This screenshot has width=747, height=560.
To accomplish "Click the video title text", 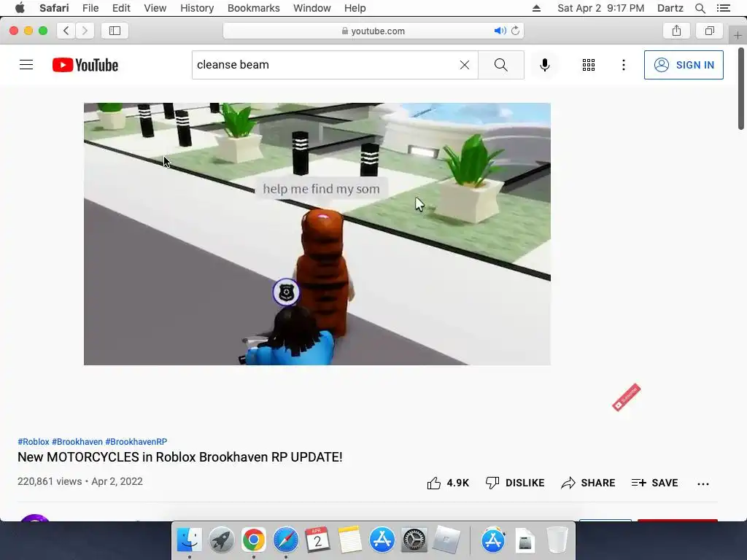I will pos(180,457).
